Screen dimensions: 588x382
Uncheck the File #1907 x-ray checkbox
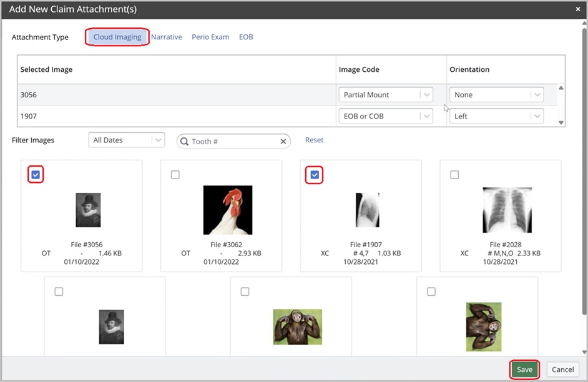tap(315, 175)
